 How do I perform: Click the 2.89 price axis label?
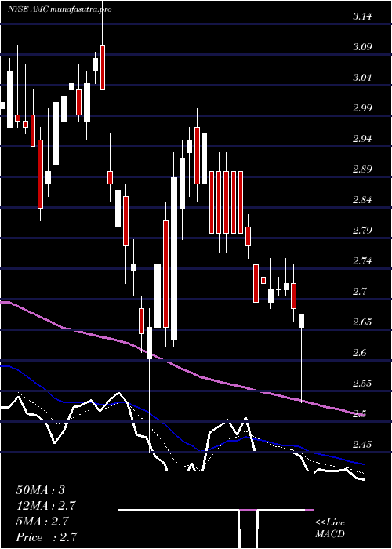362,169
